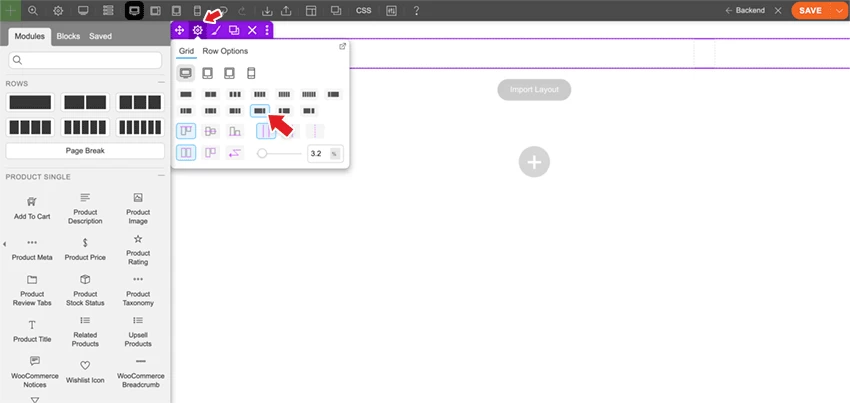Pick the single-column grid in Grid panel
This screenshot has width=850, height=403.
pyautogui.click(x=186, y=94)
